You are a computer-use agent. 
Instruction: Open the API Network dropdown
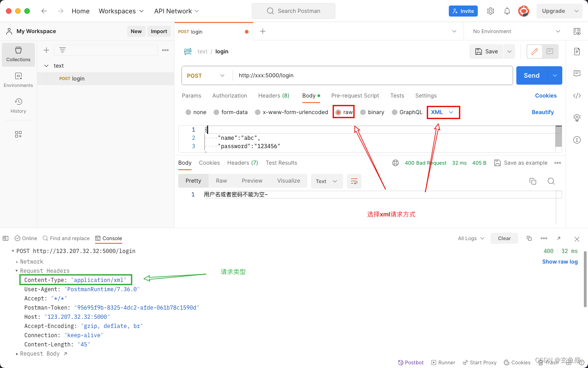click(177, 11)
